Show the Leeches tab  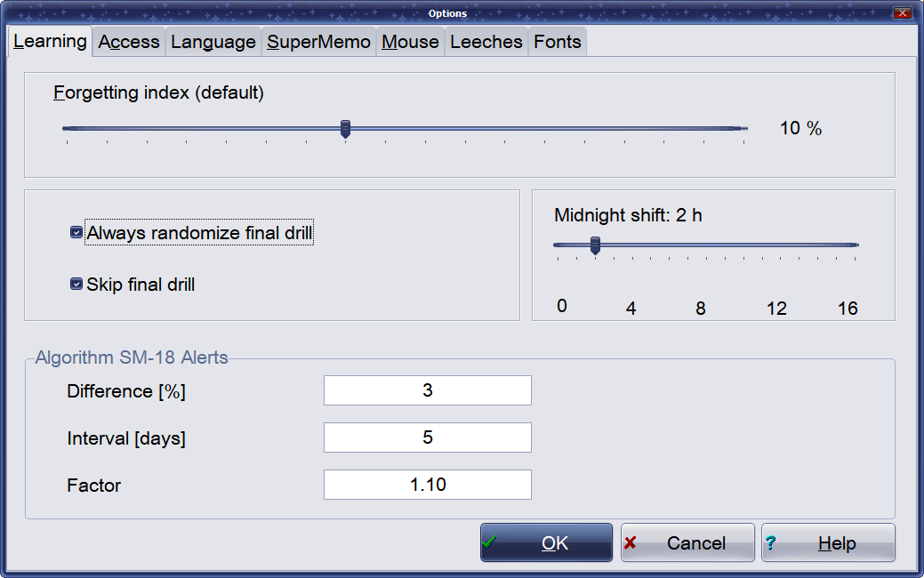click(x=486, y=42)
